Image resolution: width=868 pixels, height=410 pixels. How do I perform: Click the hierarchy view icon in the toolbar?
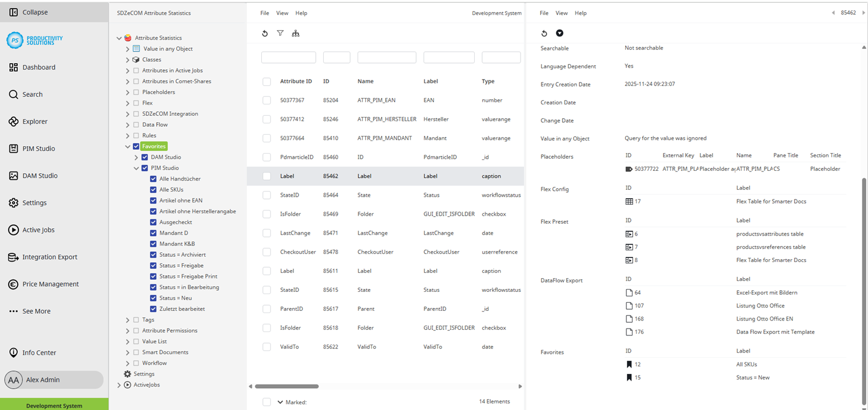(296, 33)
